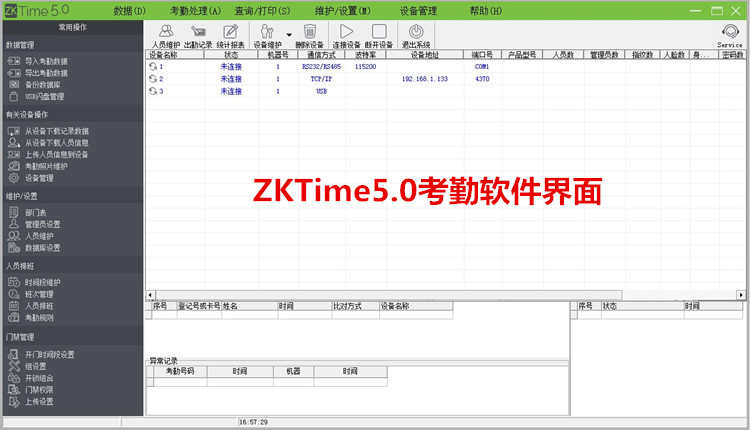The image size is (750, 430).
Task: Select device row 1 with RS232/RS485
Action: tap(445, 66)
